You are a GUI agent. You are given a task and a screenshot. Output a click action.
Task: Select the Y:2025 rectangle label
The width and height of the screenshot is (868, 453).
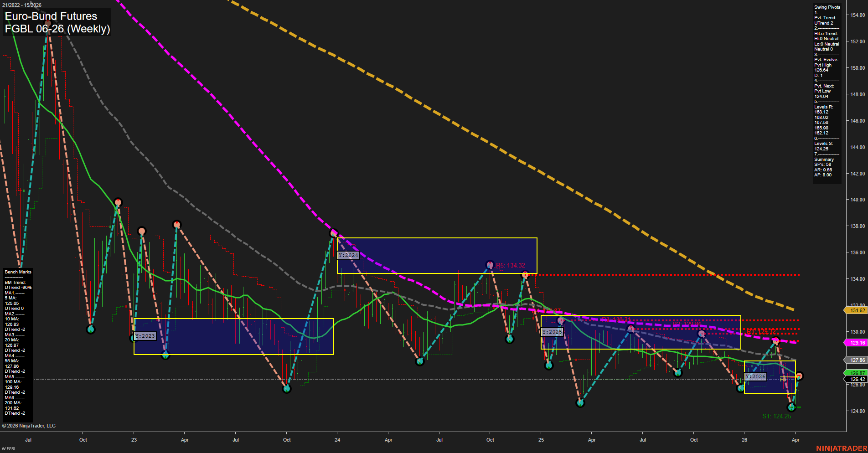point(551,332)
